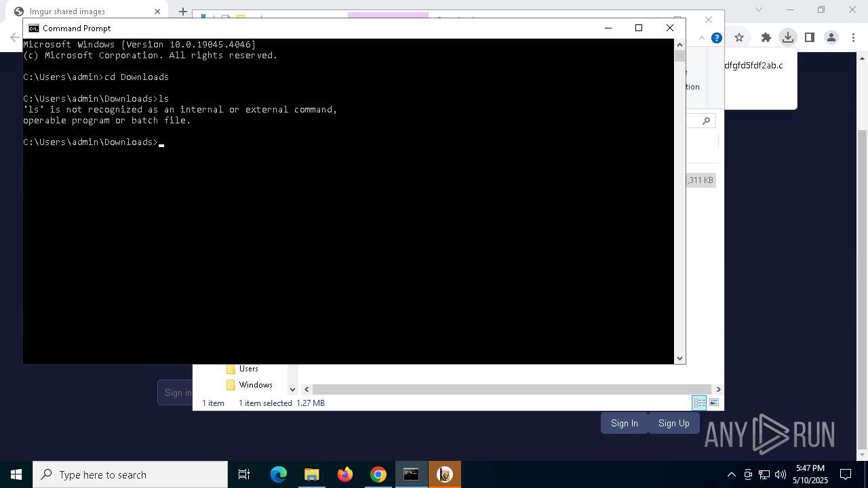Screen dimensions: 868x488
Task: Open the lion-icon app on taskbar
Action: tap(445, 474)
